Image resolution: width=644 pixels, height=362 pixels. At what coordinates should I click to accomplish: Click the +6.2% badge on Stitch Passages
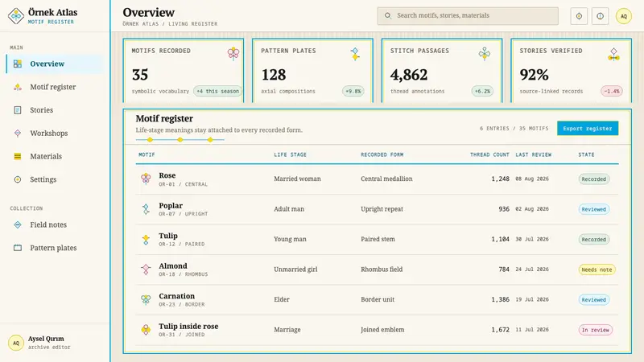point(482,91)
